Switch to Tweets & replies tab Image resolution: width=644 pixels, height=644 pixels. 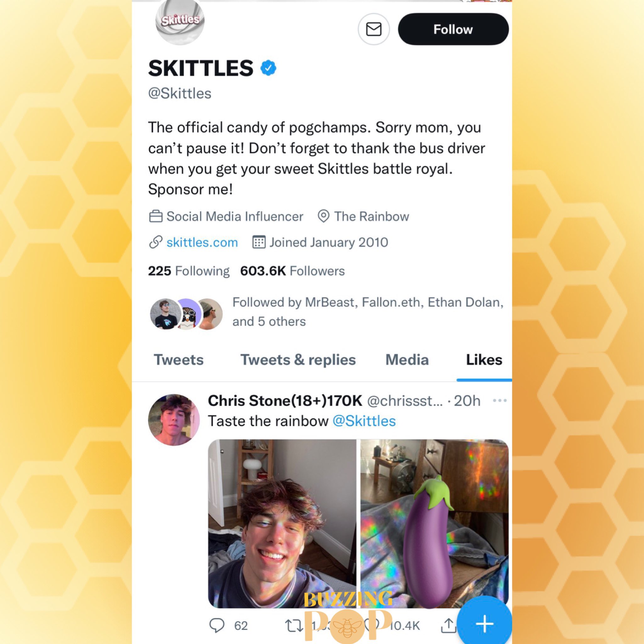click(298, 360)
